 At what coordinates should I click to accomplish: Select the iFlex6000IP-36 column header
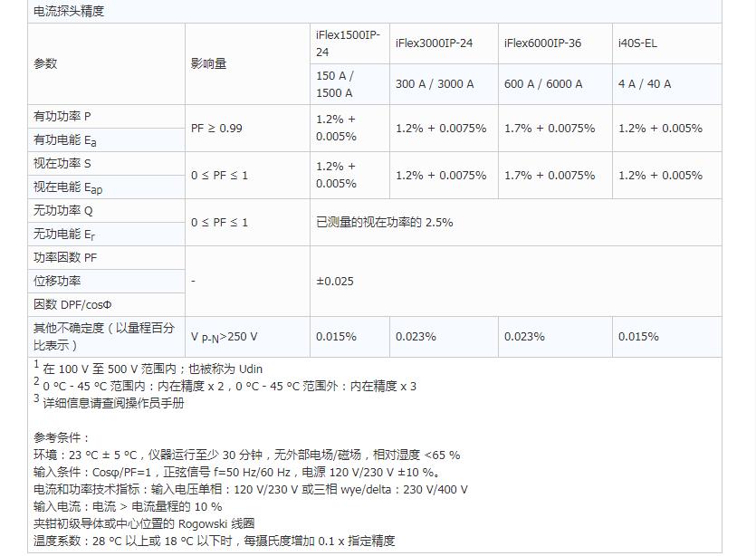coord(542,43)
